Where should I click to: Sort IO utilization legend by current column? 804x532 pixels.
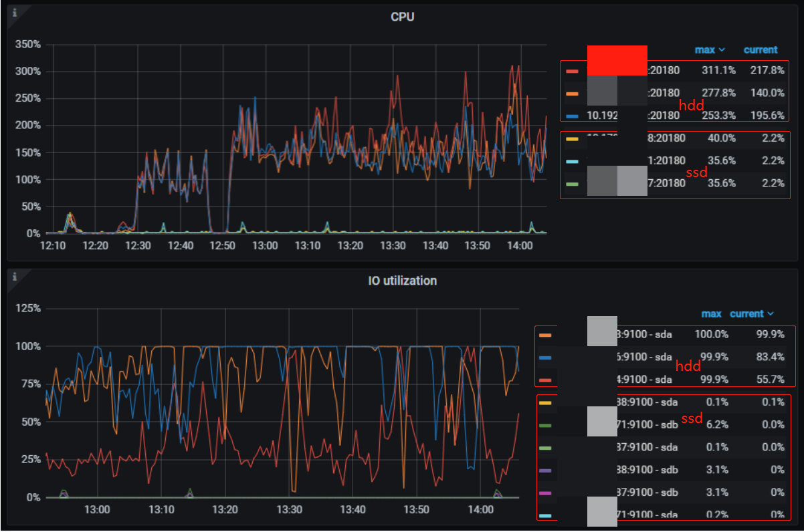click(752, 313)
